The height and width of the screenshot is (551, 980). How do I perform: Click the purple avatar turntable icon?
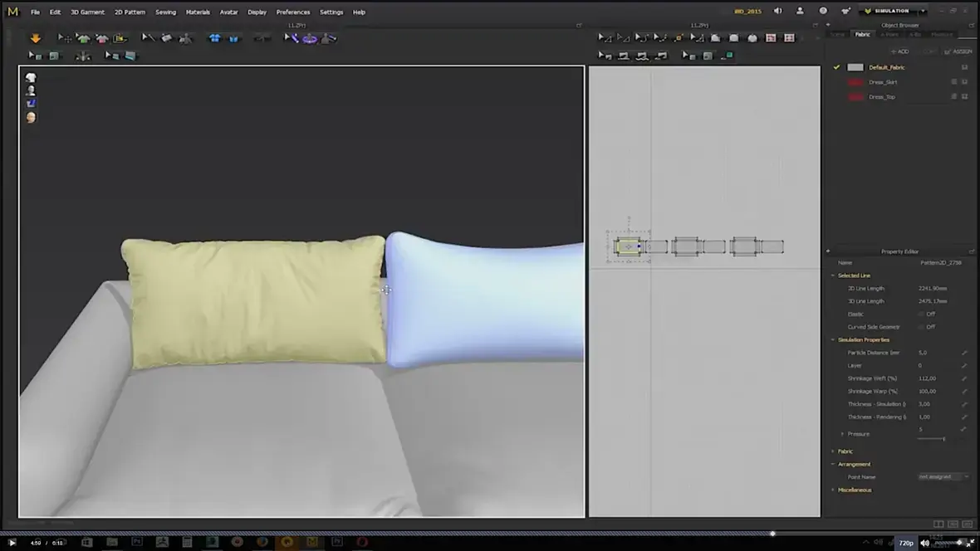pyautogui.click(x=310, y=38)
